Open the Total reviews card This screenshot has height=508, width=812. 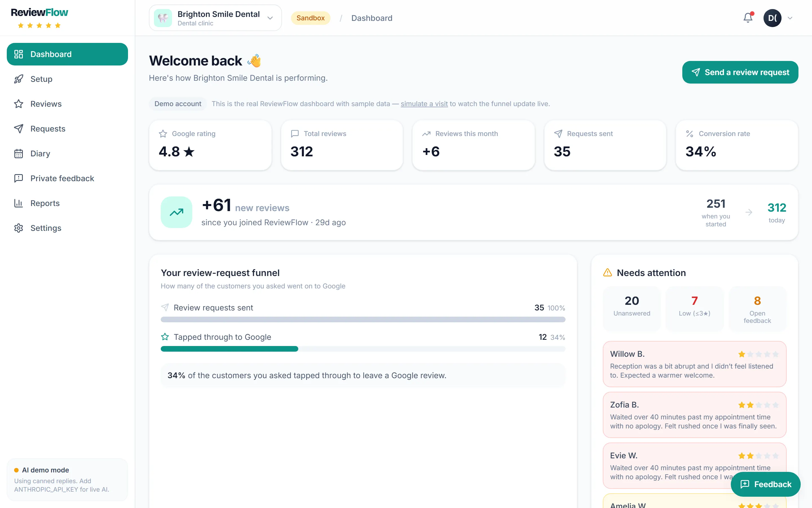coord(342,145)
